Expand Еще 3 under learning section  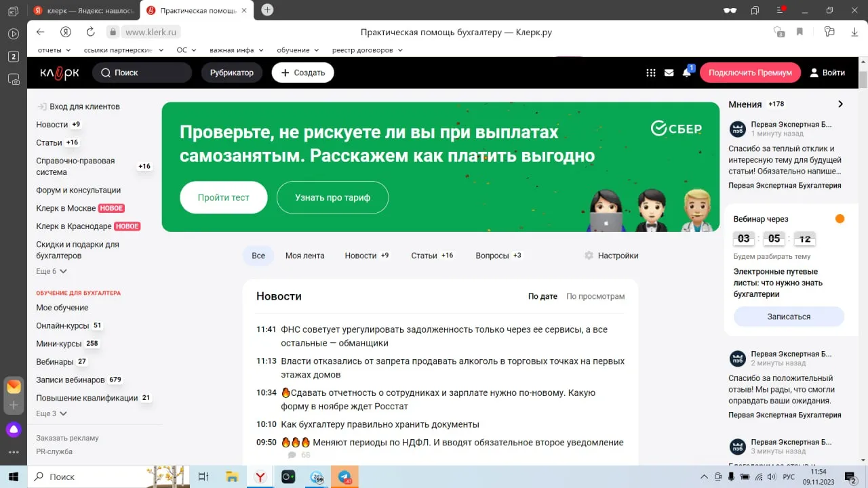(52, 413)
